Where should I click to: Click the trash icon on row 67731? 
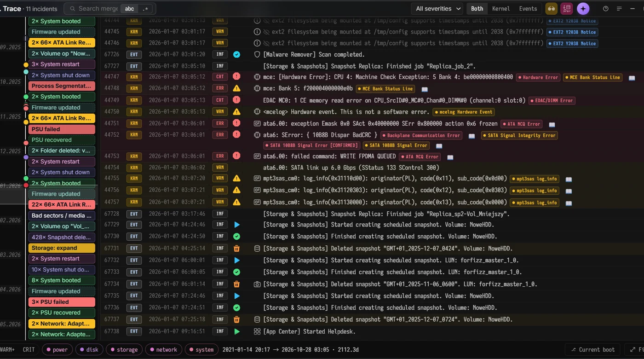[x=236, y=249]
